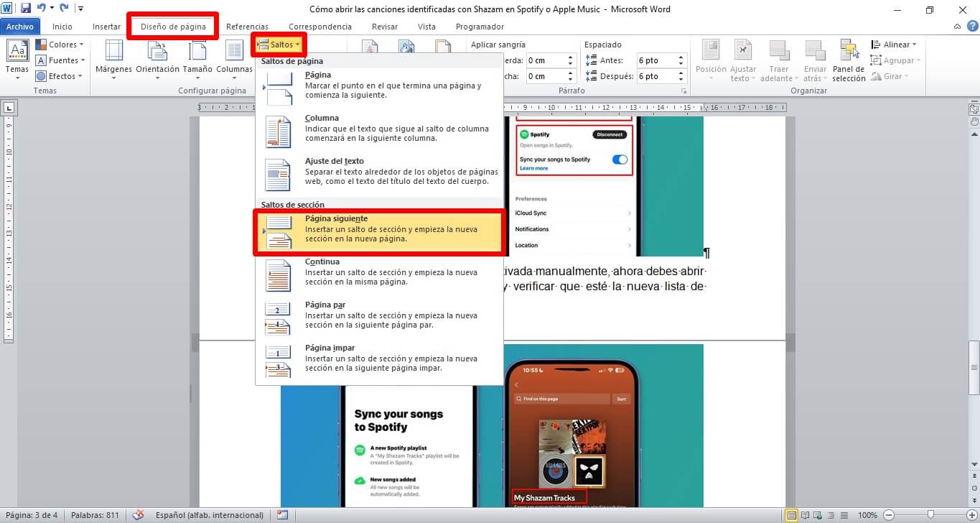This screenshot has width=980, height=523.
Task: Select the Diseño de página tab
Action: click(174, 27)
